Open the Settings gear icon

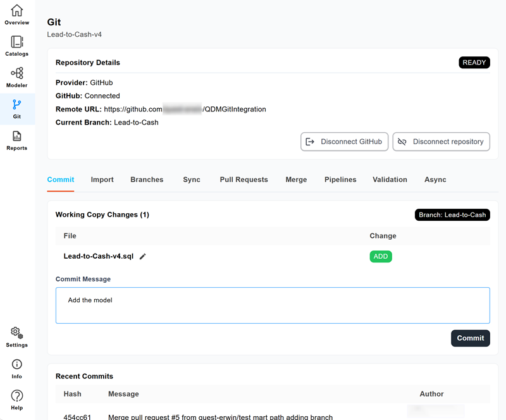point(17,333)
